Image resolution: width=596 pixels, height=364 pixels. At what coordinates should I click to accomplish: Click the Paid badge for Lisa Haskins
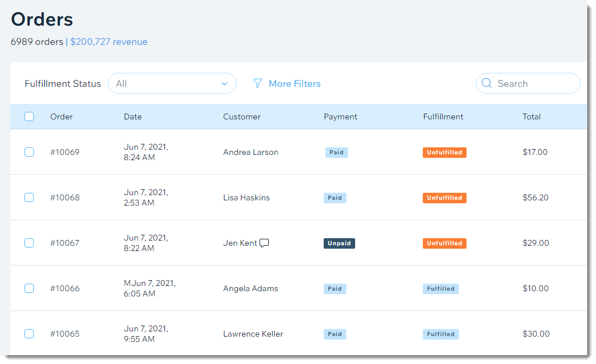tap(335, 198)
